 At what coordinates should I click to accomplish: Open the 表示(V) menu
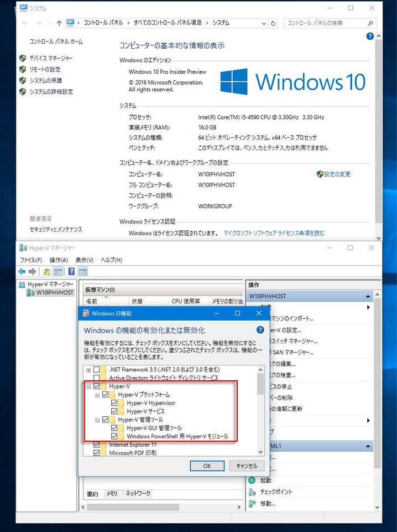(85, 260)
